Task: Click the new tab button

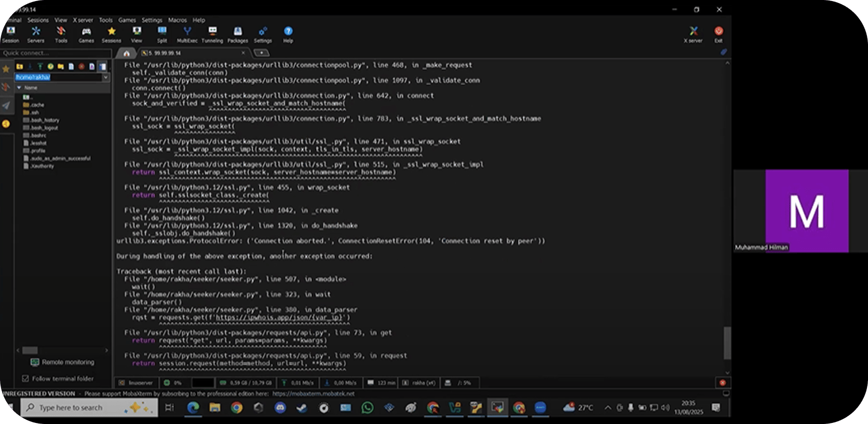Action: pyautogui.click(x=262, y=53)
